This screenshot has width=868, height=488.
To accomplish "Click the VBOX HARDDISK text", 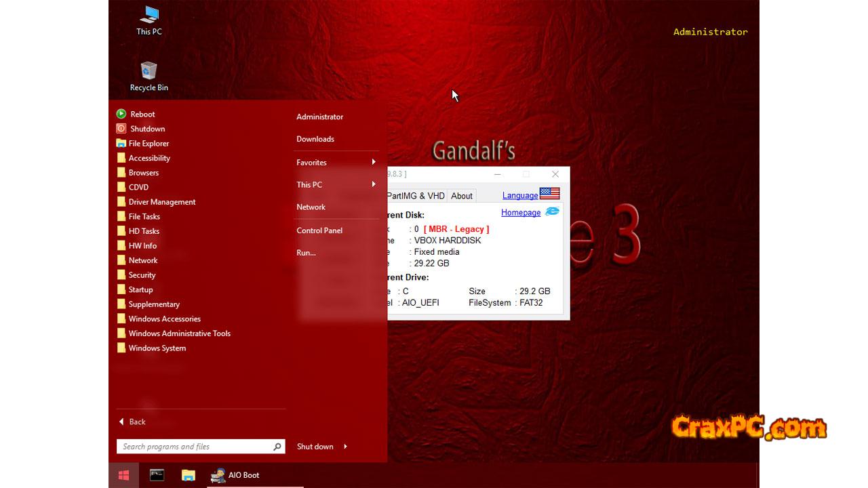I will 448,241.
